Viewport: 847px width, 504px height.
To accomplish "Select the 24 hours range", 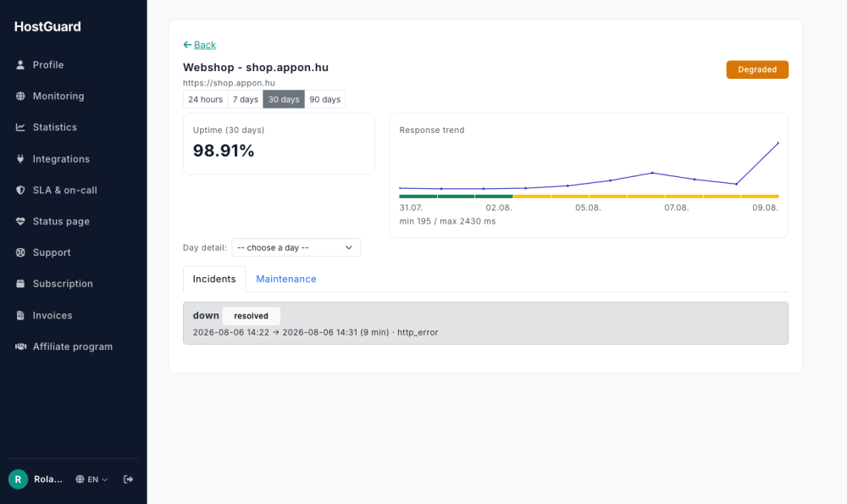I will point(205,99).
